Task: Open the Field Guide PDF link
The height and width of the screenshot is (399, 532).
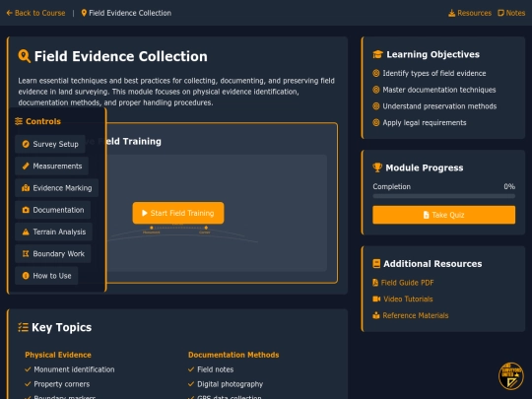Action: (x=403, y=283)
